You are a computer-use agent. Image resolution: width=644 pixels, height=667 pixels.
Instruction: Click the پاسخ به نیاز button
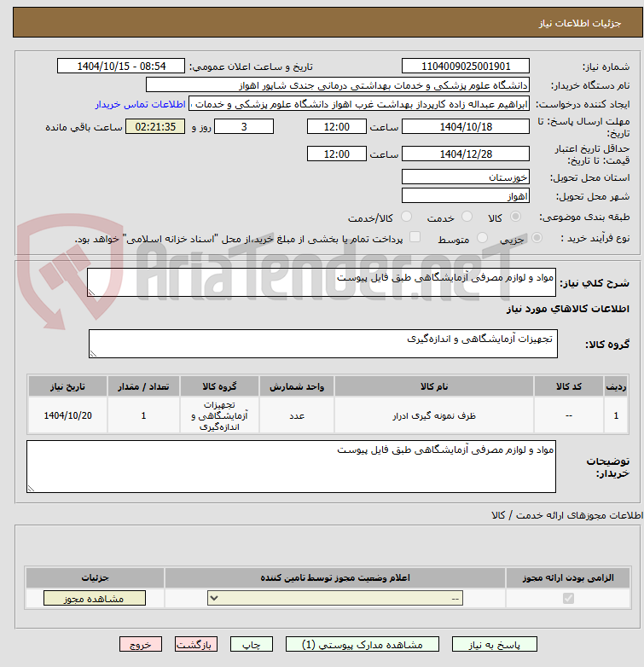pyautogui.click(x=494, y=645)
